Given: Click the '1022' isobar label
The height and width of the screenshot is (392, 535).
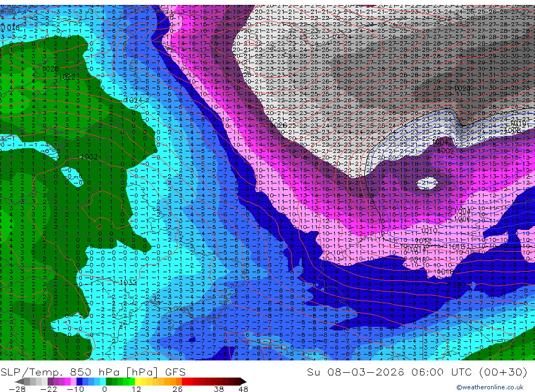Looking at the screenshot, I should [67, 77].
